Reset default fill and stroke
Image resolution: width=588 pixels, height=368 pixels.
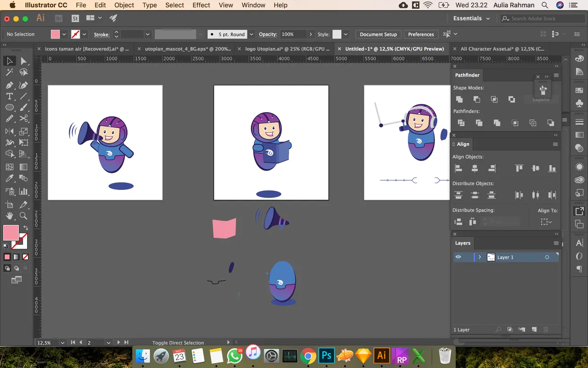(x=6, y=246)
